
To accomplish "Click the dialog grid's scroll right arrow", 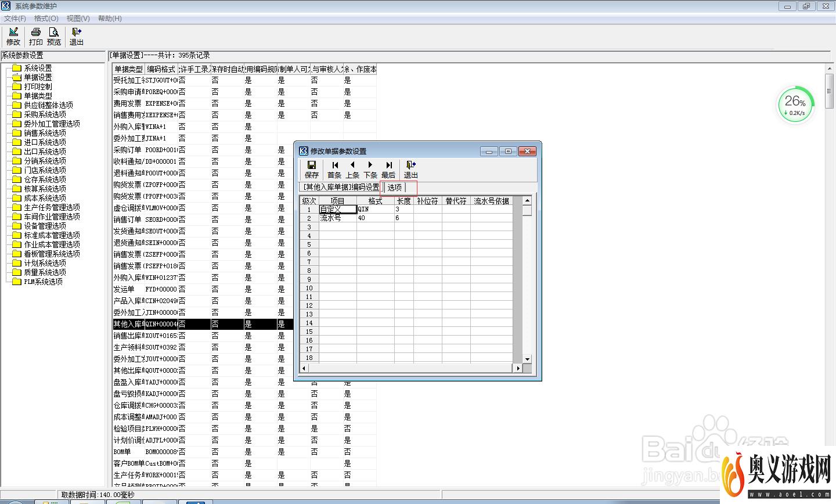I will (x=518, y=368).
